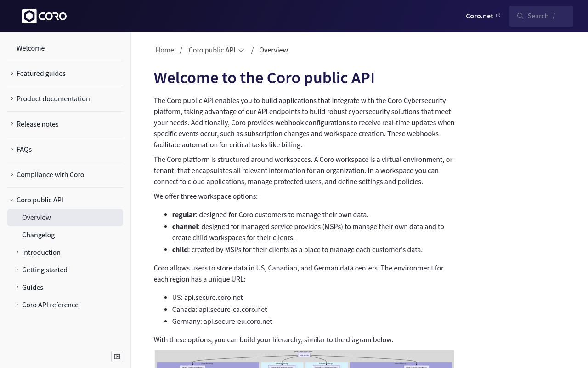Open the FAQs label
588x368 pixels.
24,149
